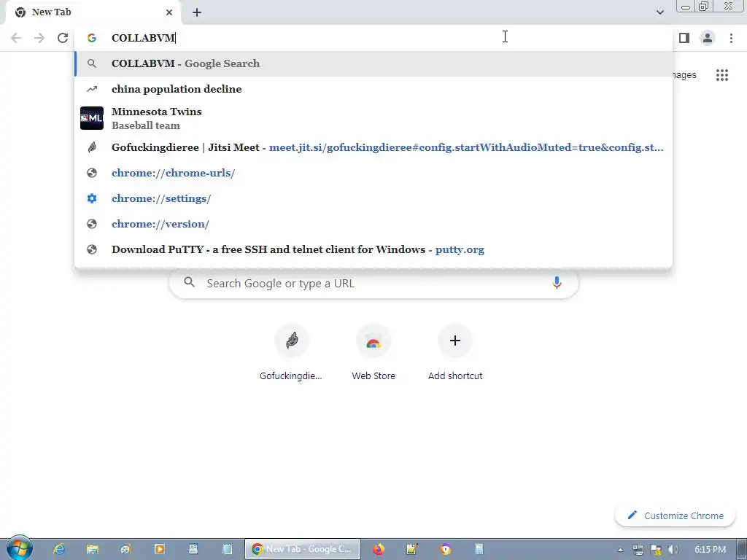Viewport: 747px width, 560px height.
Task: Open a new tab with plus button
Action: (x=197, y=13)
